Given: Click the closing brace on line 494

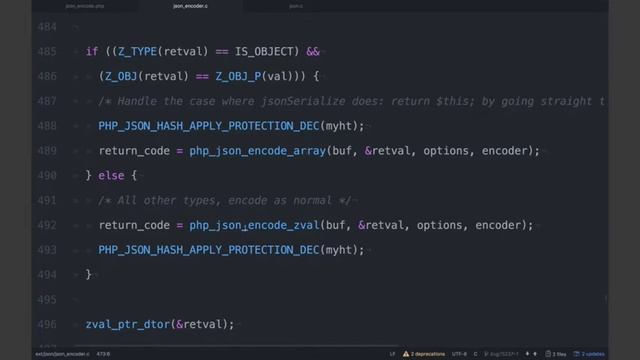Looking at the screenshot, I should [89, 275].
